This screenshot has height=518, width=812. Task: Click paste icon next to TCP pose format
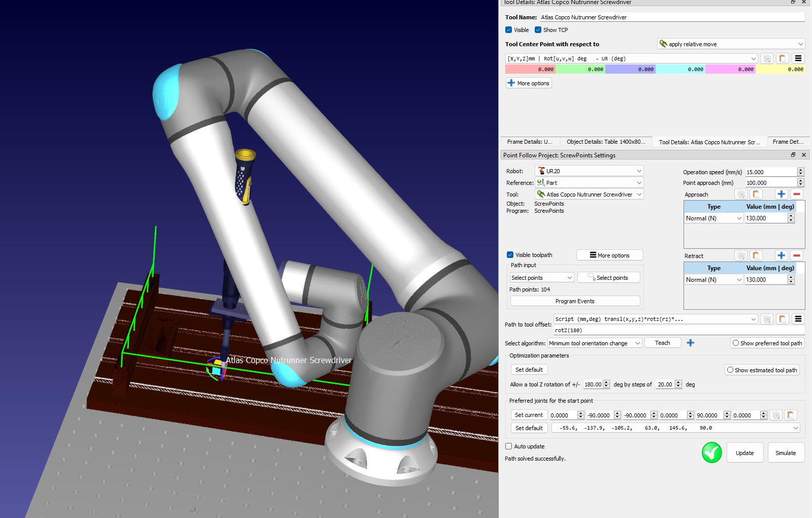pyautogui.click(x=783, y=58)
